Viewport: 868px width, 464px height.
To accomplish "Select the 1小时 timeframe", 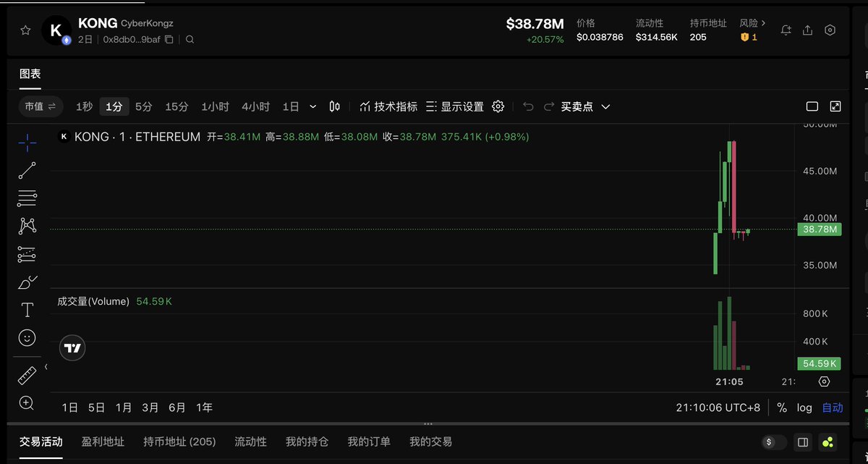I will (215, 106).
